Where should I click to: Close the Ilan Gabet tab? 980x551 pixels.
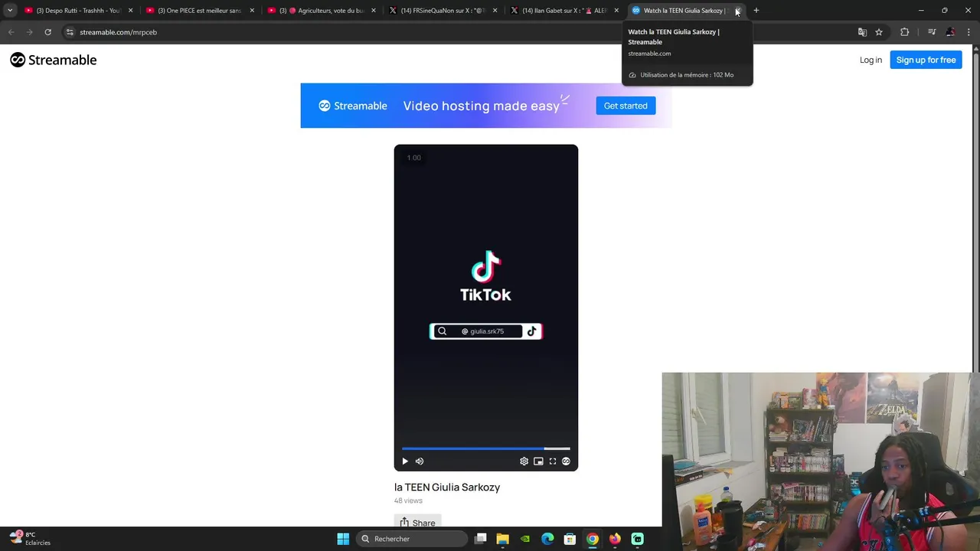[x=616, y=11]
